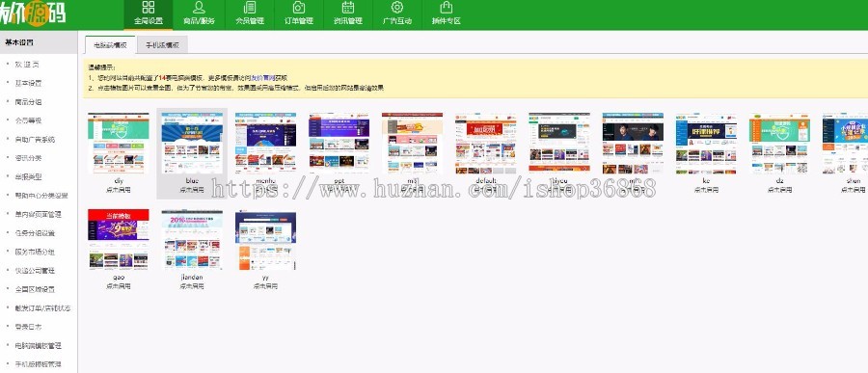
Task: Open 资讯分类 in the sidebar
Action: point(28,158)
